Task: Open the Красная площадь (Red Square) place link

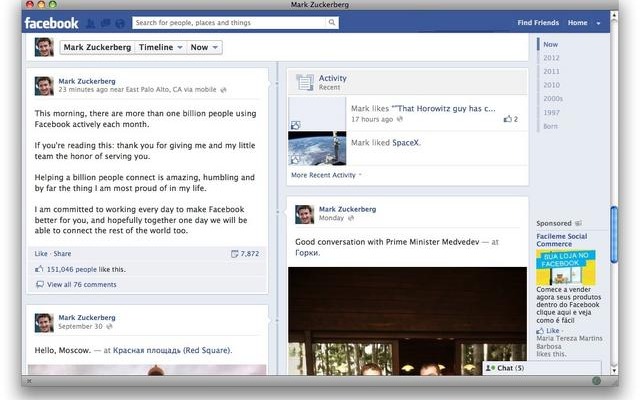Action: (x=172, y=350)
